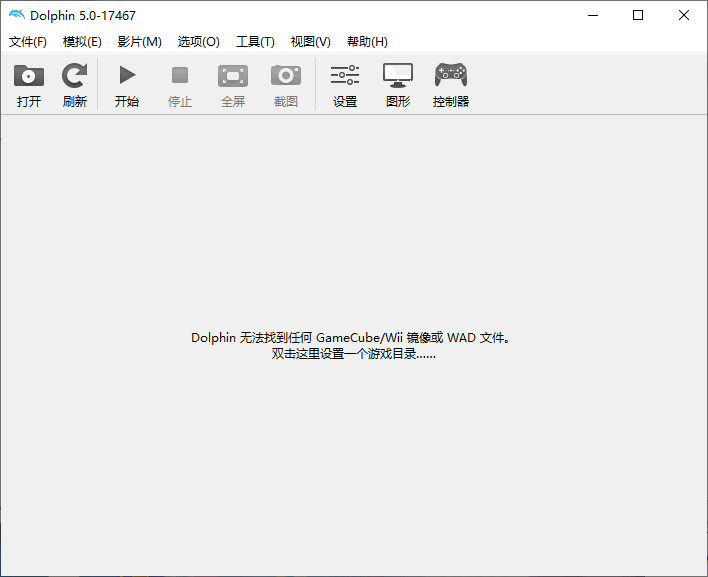Maximize the Dolphin window
The image size is (708, 577).
click(x=638, y=15)
